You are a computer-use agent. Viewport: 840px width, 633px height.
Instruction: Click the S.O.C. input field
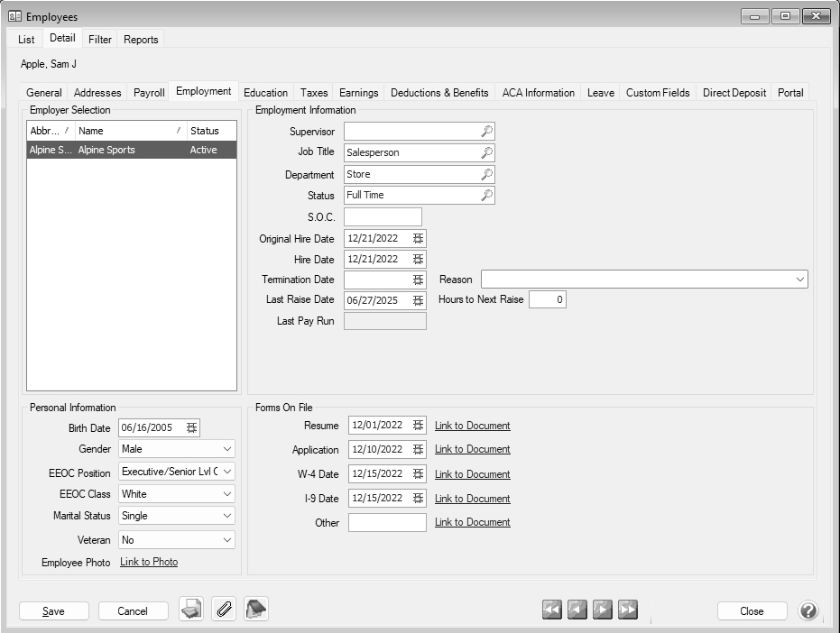383,217
